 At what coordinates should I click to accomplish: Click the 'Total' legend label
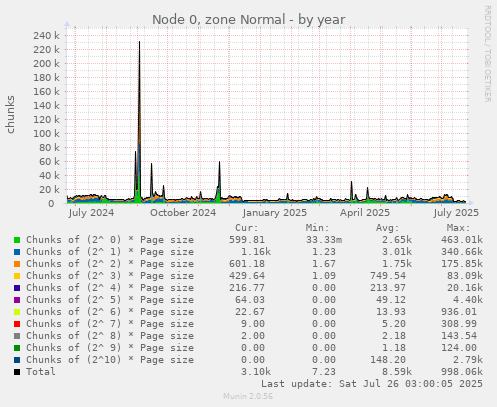click(x=41, y=372)
